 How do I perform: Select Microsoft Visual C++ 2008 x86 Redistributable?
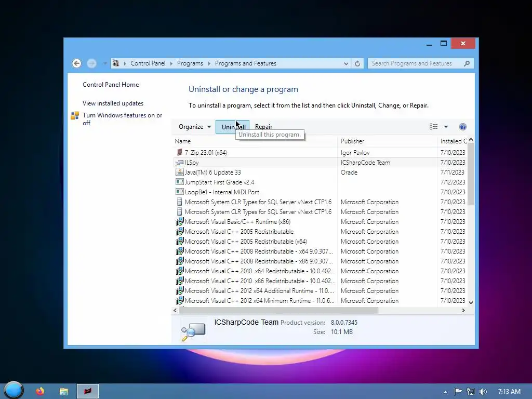[259, 261]
